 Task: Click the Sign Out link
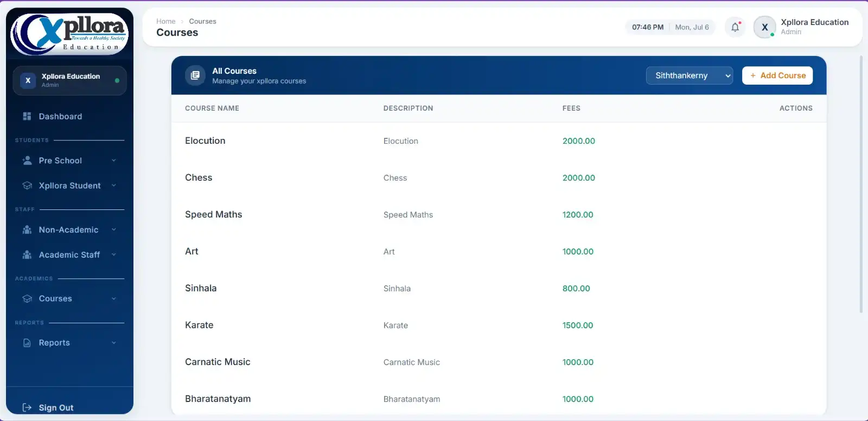(56, 407)
